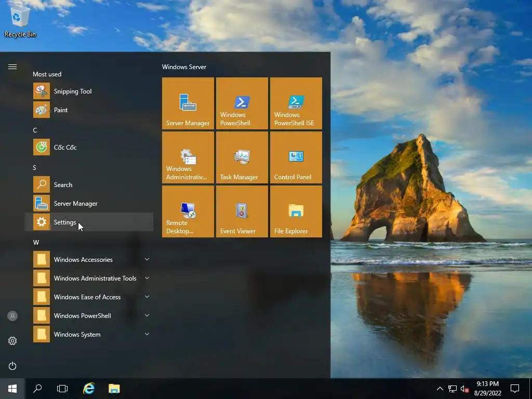Open the Server Manager tile

[188, 103]
